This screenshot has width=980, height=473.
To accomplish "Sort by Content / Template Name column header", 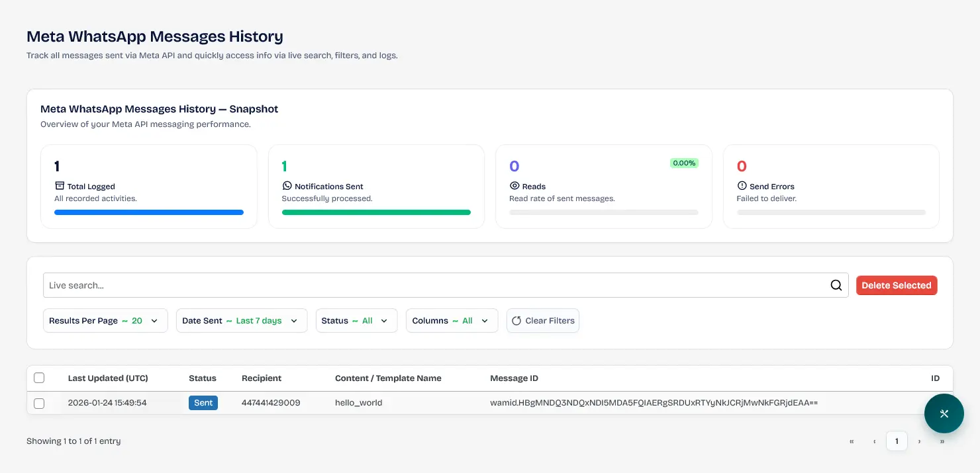I will (x=388, y=378).
